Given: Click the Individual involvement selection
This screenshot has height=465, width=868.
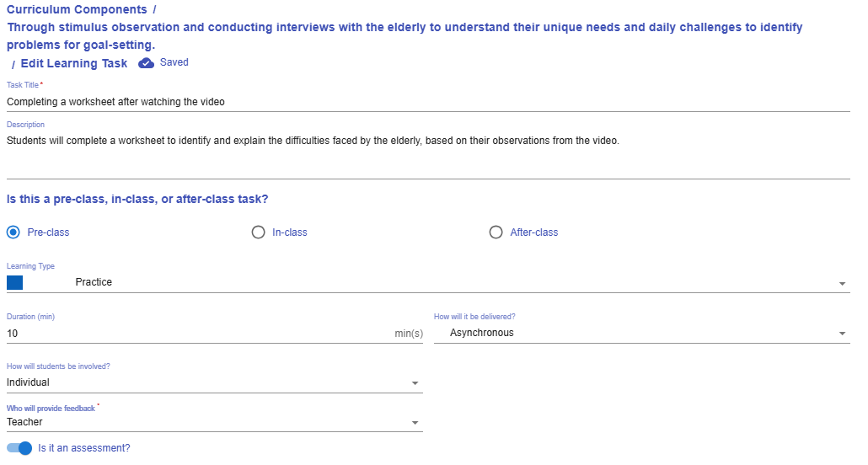Looking at the screenshot, I should click(x=28, y=382).
